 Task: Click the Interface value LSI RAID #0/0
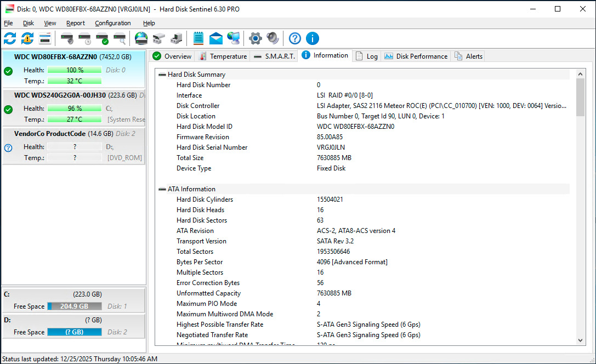[344, 95]
